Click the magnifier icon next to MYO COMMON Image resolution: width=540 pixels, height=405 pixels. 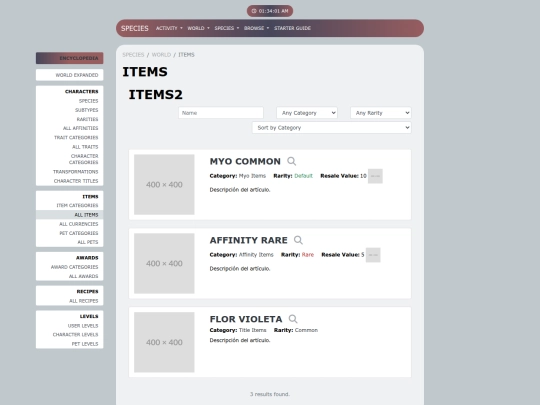[291, 161]
